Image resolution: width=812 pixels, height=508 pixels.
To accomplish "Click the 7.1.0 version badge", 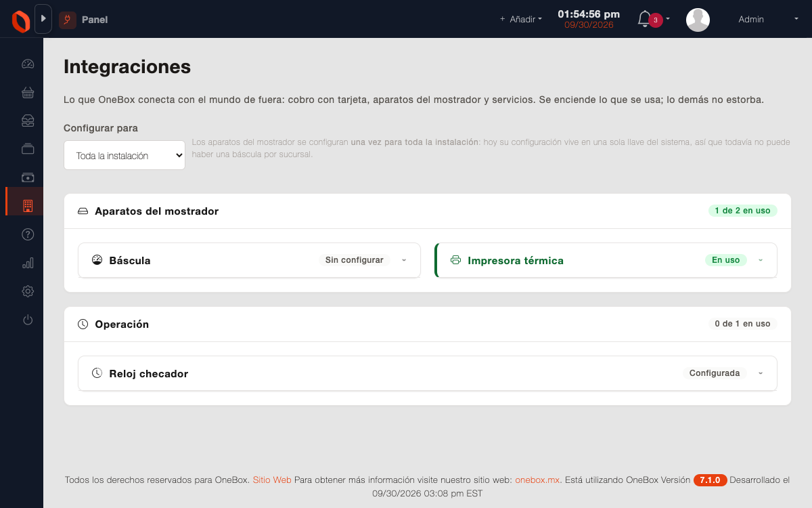I will (710, 480).
